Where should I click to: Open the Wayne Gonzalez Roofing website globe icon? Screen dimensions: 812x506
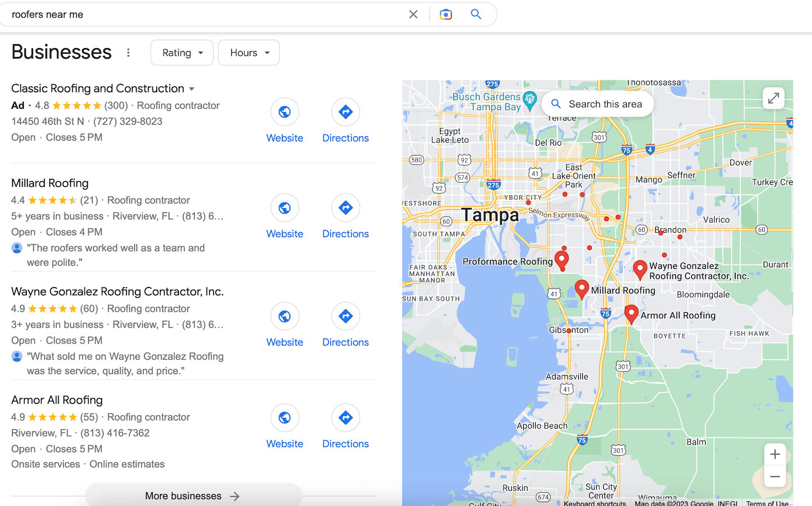tap(285, 316)
